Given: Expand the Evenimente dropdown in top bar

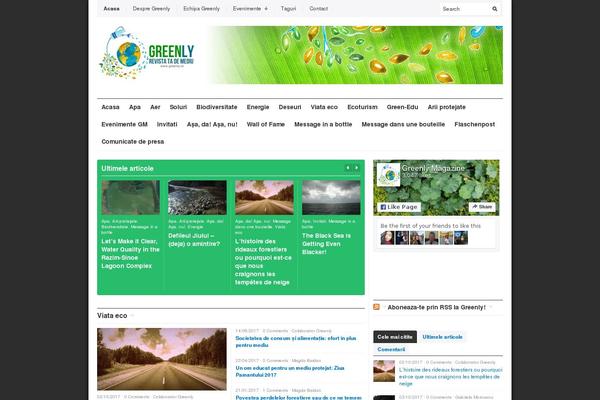Looking at the screenshot, I should (250, 8).
